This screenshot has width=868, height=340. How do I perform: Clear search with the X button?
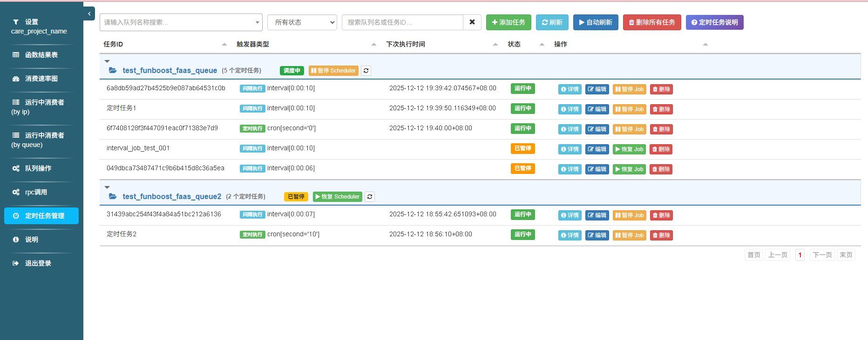(x=472, y=22)
